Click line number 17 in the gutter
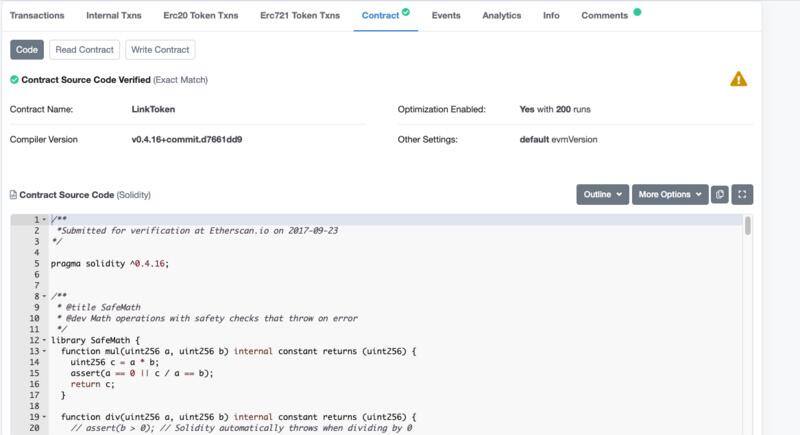The image size is (800, 435). [34, 395]
